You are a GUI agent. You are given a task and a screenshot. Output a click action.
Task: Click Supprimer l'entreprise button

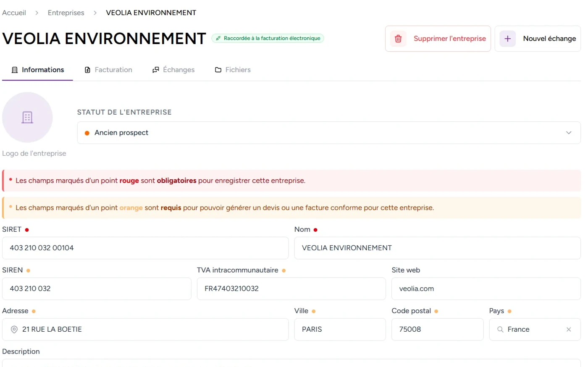pyautogui.click(x=438, y=39)
